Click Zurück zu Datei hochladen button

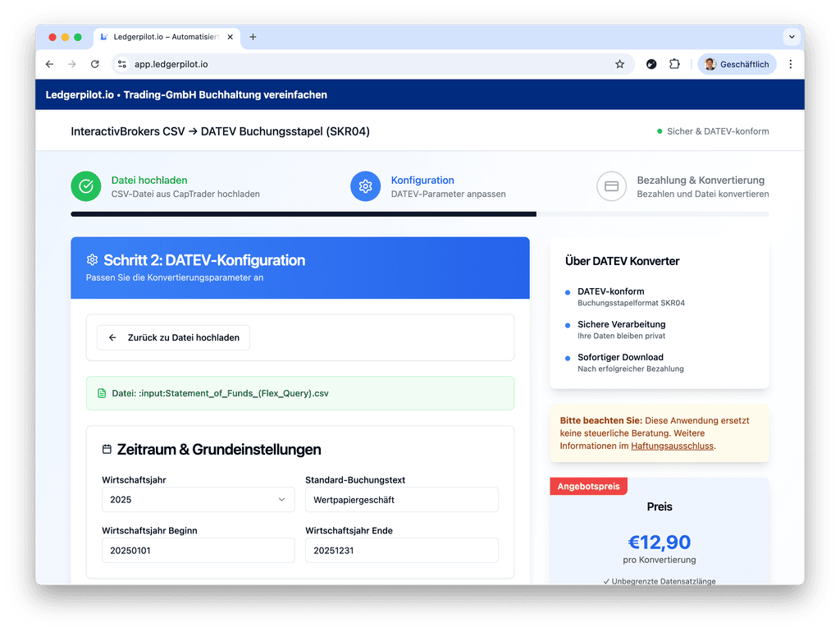click(x=173, y=337)
